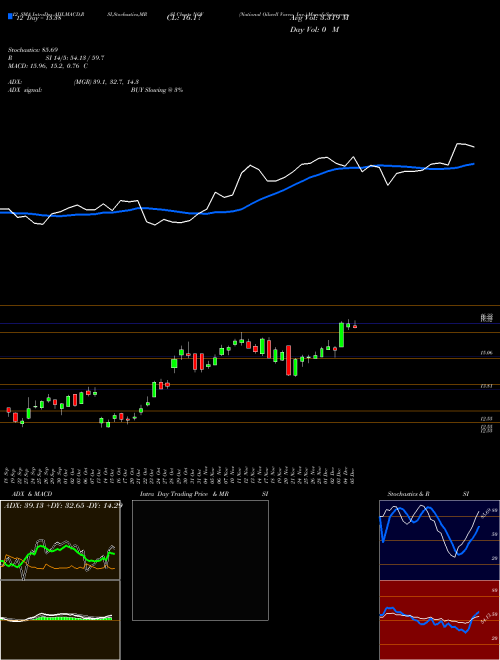Screen dimensions: 500x660
Task: Click the last small red candlestick
Action: (x=355, y=326)
